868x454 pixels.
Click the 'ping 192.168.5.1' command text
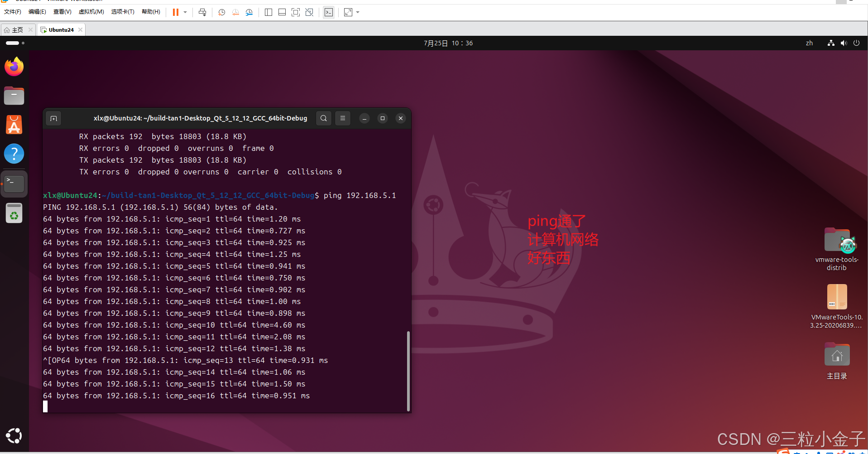coord(360,195)
